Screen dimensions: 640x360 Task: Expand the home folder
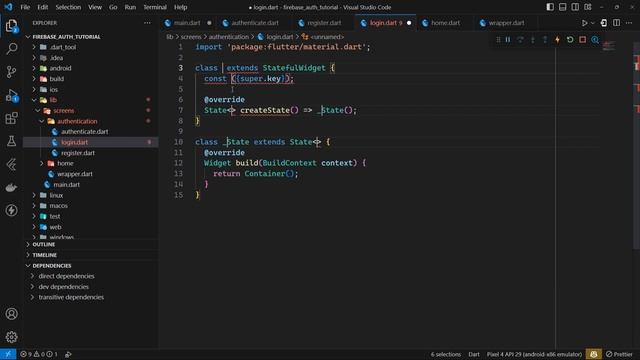click(65, 163)
